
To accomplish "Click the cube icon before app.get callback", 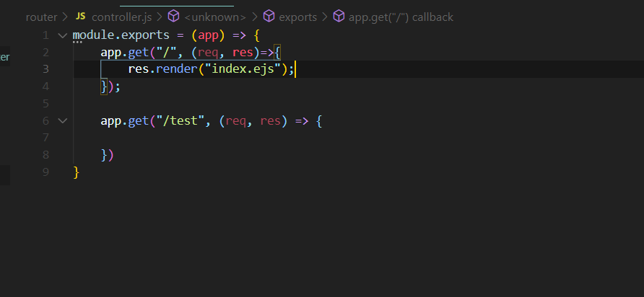I will [339, 17].
